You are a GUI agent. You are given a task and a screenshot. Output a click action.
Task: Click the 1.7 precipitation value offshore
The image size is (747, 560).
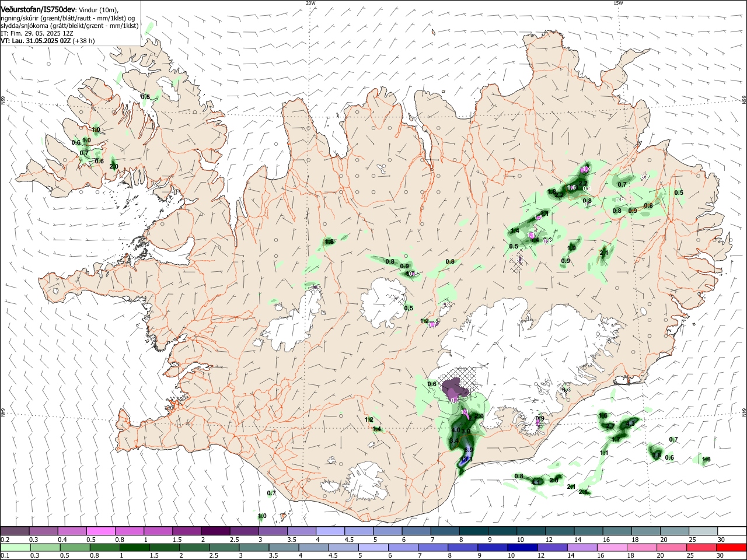pos(616,439)
